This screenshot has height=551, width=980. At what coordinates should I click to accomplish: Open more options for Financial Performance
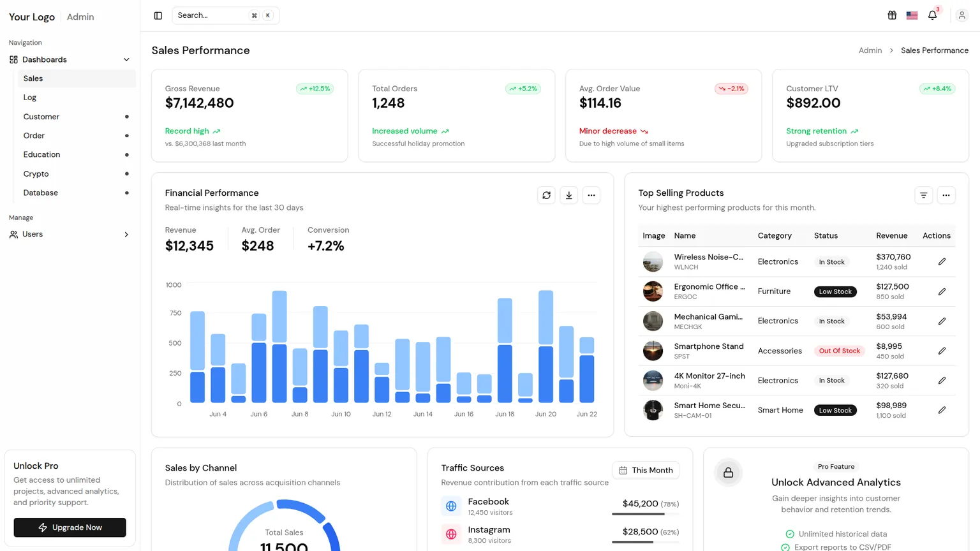(591, 195)
